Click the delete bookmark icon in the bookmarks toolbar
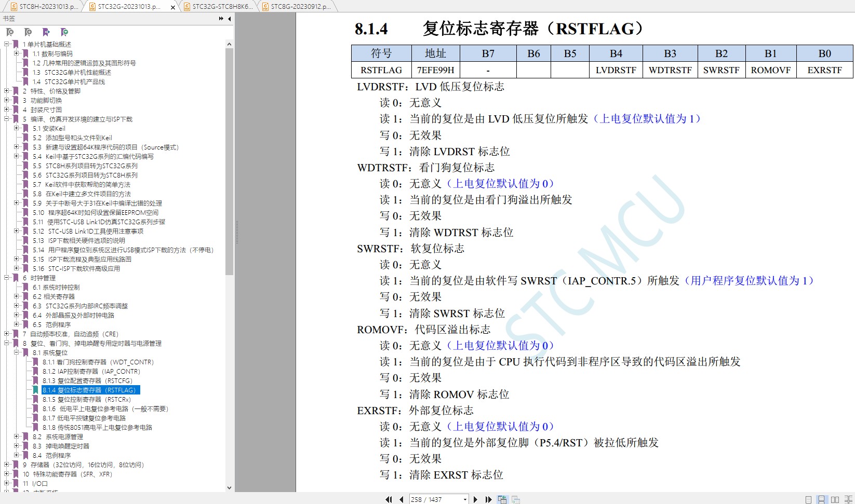This screenshot has width=855, height=504. 10,32
